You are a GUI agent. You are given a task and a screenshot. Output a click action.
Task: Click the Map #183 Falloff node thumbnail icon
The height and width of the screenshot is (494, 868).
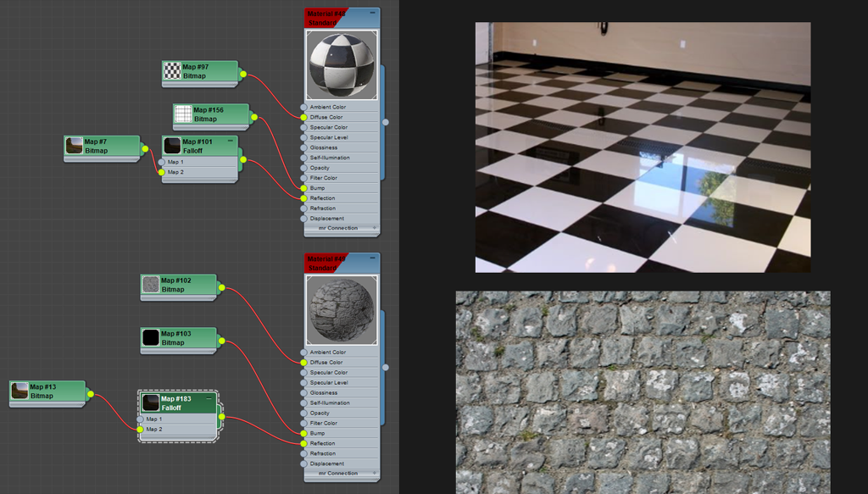(x=151, y=402)
